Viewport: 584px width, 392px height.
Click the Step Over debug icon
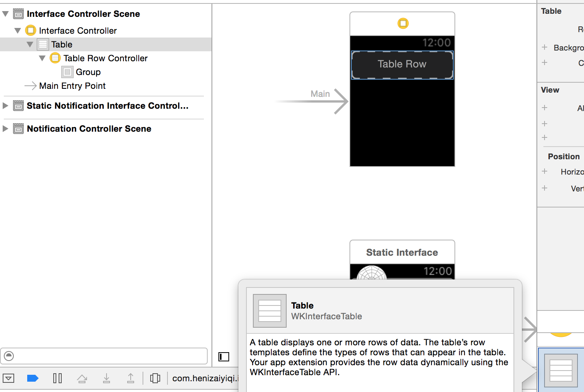82,379
